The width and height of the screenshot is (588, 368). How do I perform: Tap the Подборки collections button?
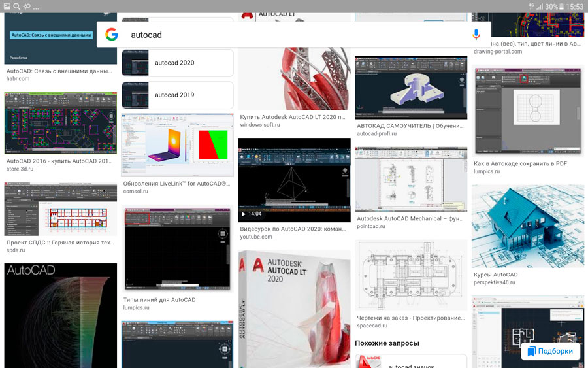pos(550,351)
